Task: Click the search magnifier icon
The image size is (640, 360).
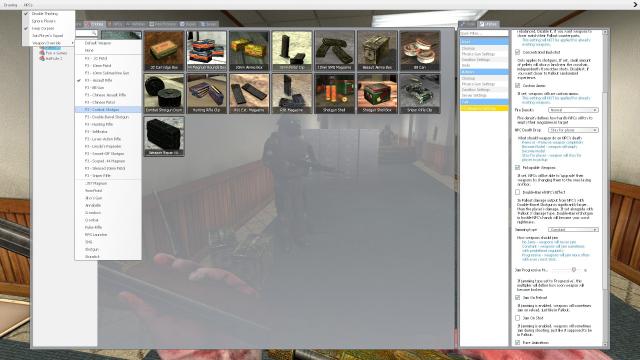Action: click(94, 33)
